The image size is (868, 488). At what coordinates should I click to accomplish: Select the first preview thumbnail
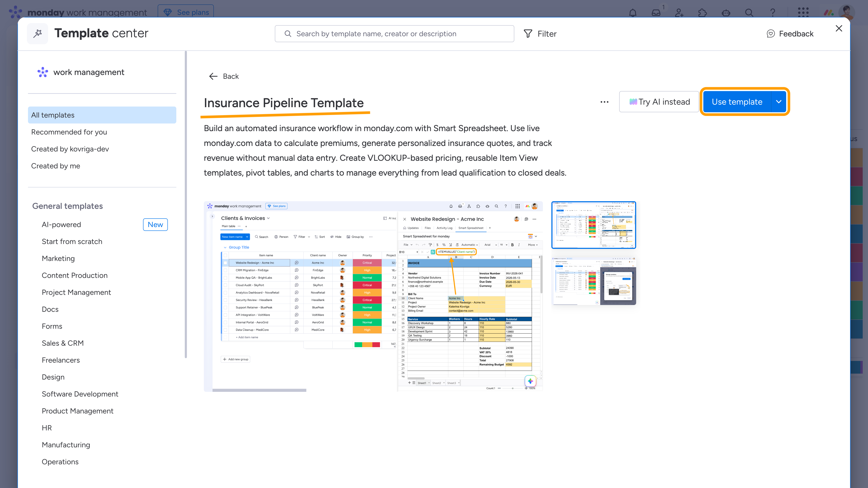point(594,225)
